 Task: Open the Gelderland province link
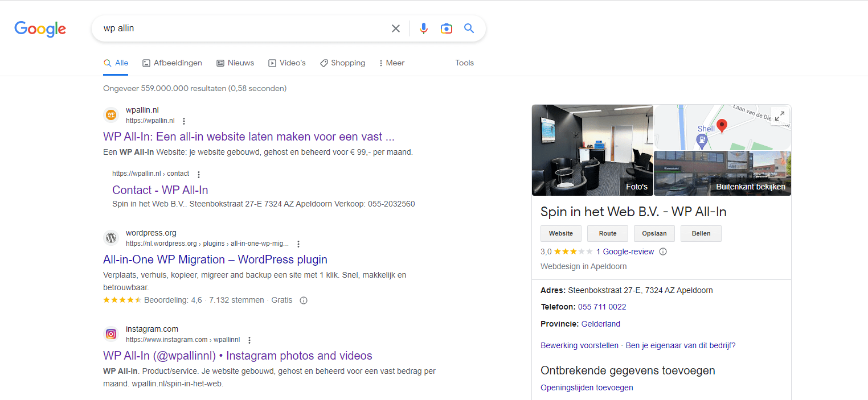point(601,324)
